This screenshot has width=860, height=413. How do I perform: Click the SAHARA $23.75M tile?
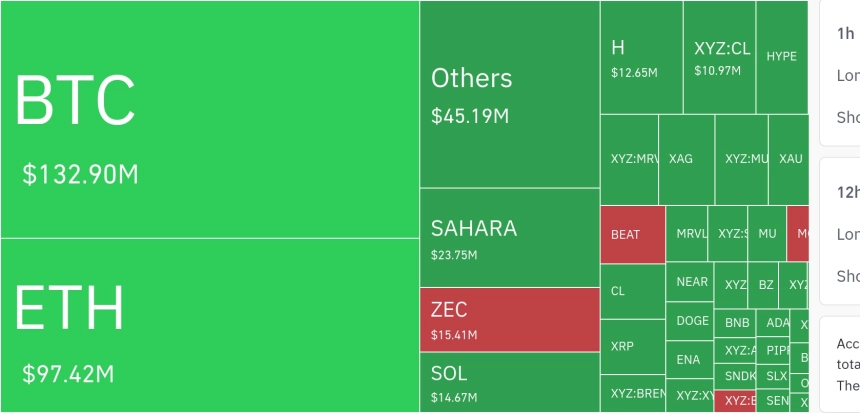[x=510, y=238]
